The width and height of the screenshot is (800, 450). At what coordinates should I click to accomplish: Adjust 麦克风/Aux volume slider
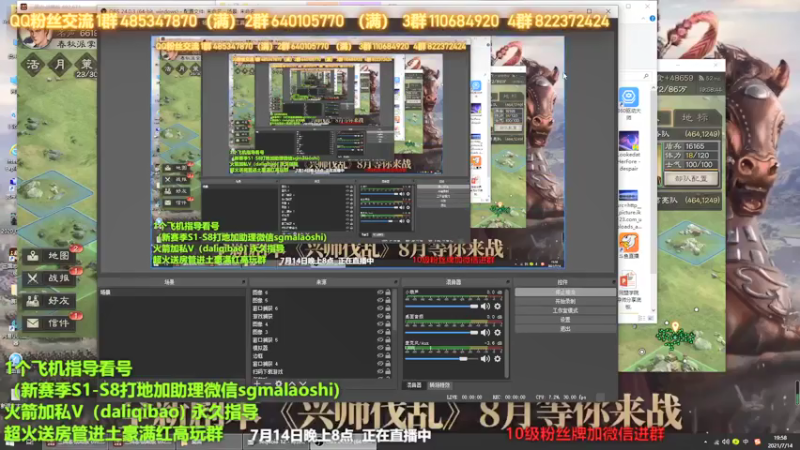point(441,359)
